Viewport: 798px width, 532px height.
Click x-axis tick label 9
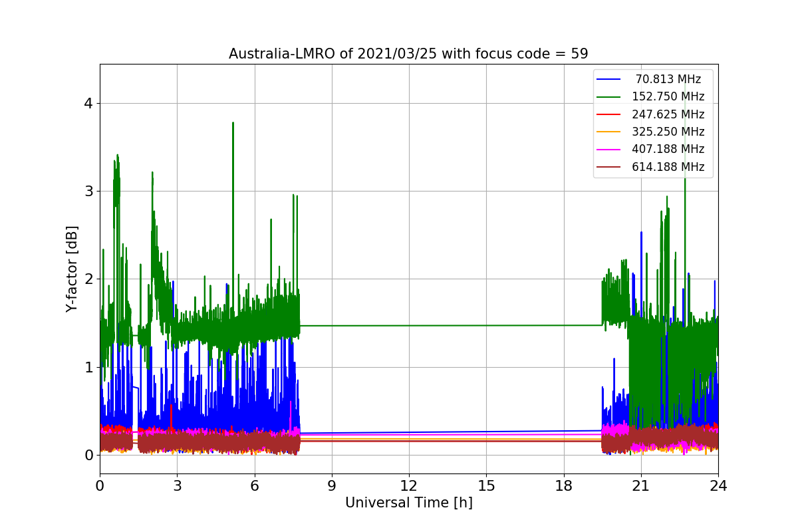[x=332, y=485]
